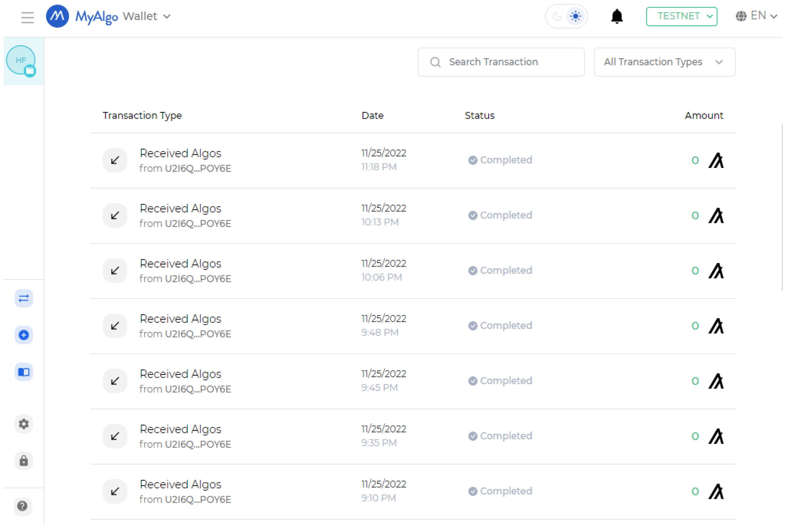Select the HF account avatar
Viewport: 792px width, 532px height.
point(21,60)
